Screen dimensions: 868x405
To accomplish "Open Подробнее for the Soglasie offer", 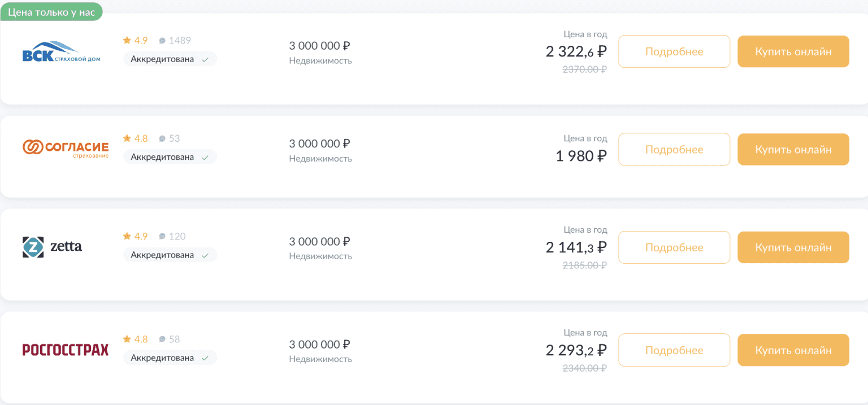I will click(674, 150).
